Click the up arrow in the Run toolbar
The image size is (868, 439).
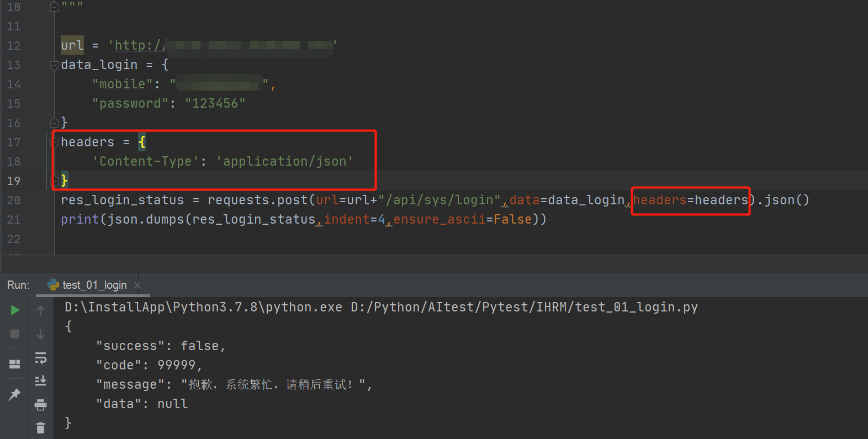point(40,311)
